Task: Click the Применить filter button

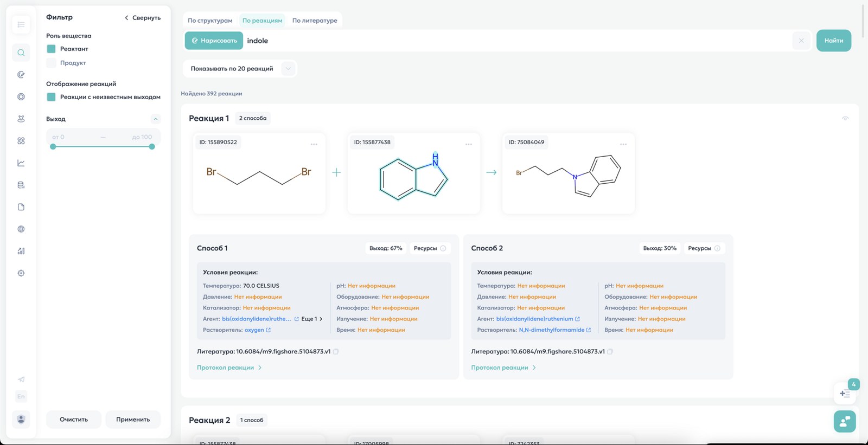Action: click(x=133, y=420)
